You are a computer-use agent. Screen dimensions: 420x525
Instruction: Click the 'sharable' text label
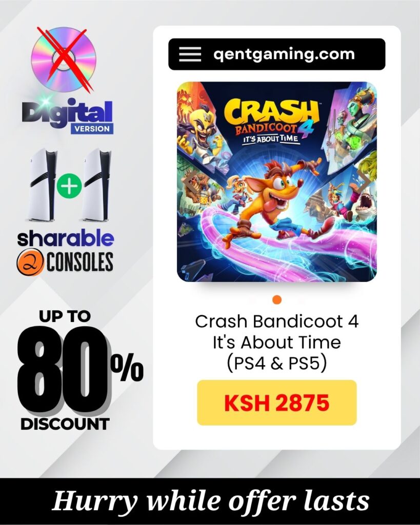point(66,238)
